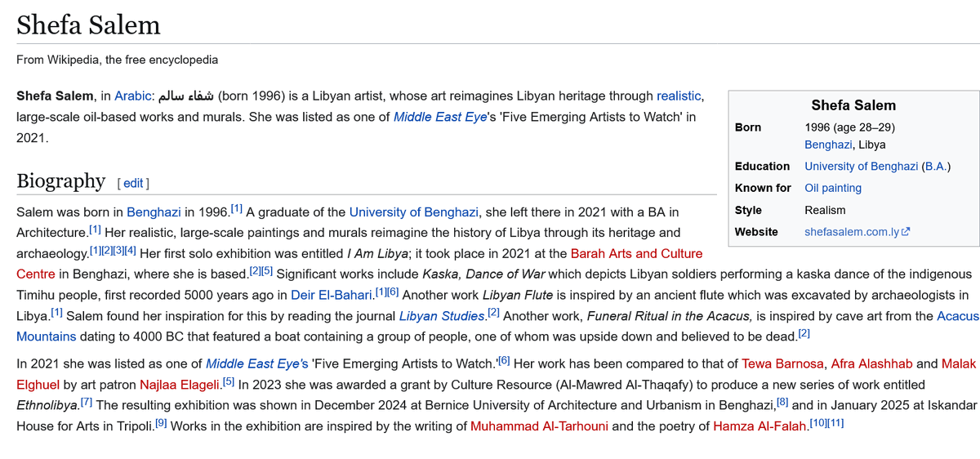Screen dimensions: 980x459
Task: Open the Benghazi link in 'Salem was born in'
Action: click(154, 212)
